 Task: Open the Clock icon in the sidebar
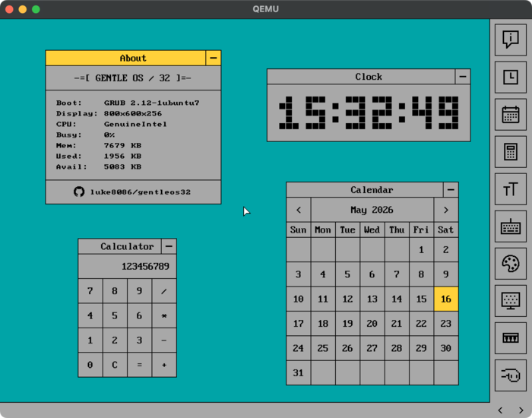pyautogui.click(x=510, y=77)
